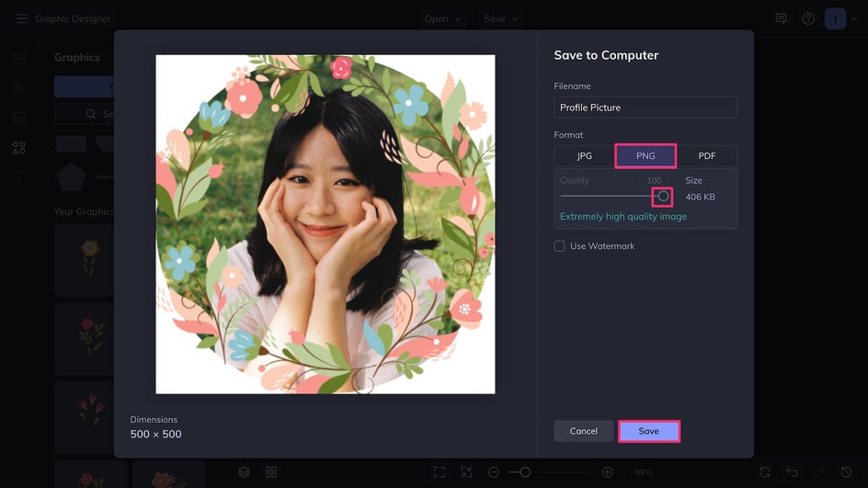Click the collapse fullscreen icon

pyautogui.click(x=467, y=472)
